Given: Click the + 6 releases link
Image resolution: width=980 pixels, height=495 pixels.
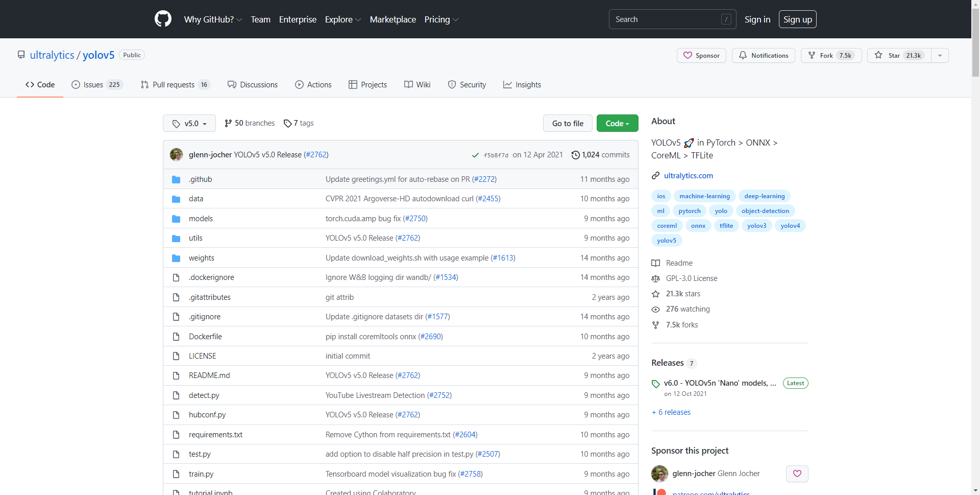Looking at the screenshot, I should 671,412.
